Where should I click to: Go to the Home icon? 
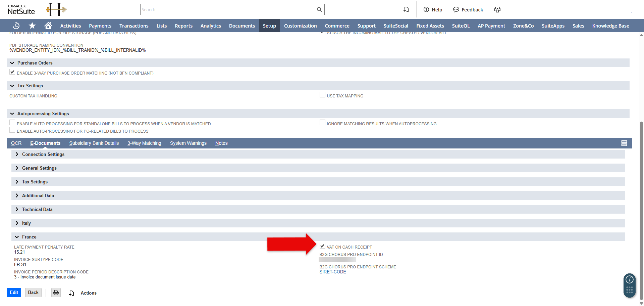tap(48, 26)
